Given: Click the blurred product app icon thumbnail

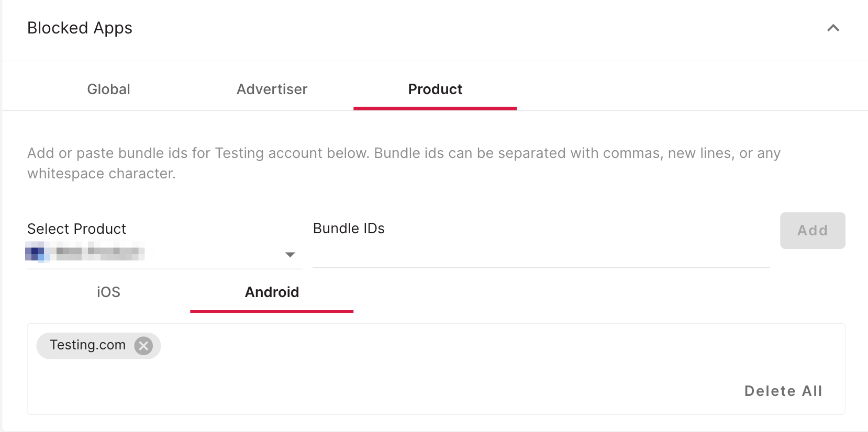Looking at the screenshot, I should click(38, 252).
